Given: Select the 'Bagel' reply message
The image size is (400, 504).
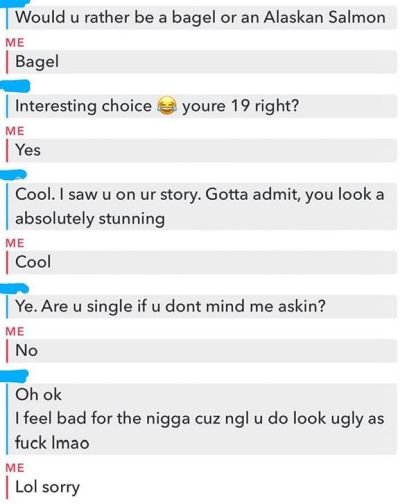Looking at the screenshot, I should tap(202, 62).
